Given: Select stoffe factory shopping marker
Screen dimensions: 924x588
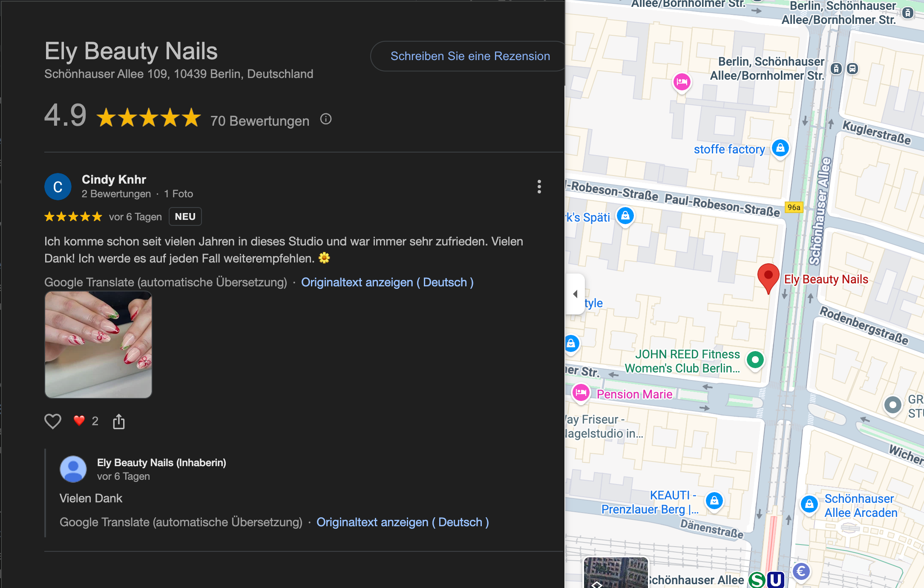Looking at the screenshot, I should coord(780,148).
